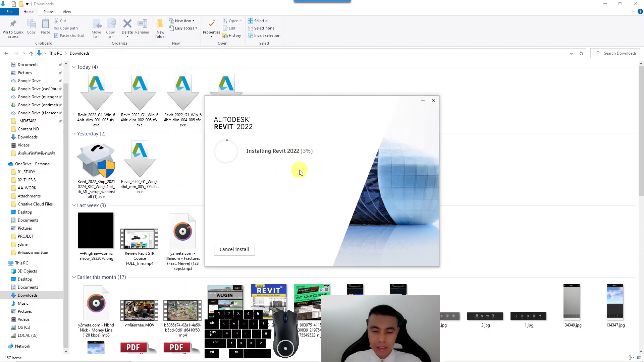
Task: Click the History command
Action: [x=232, y=36]
